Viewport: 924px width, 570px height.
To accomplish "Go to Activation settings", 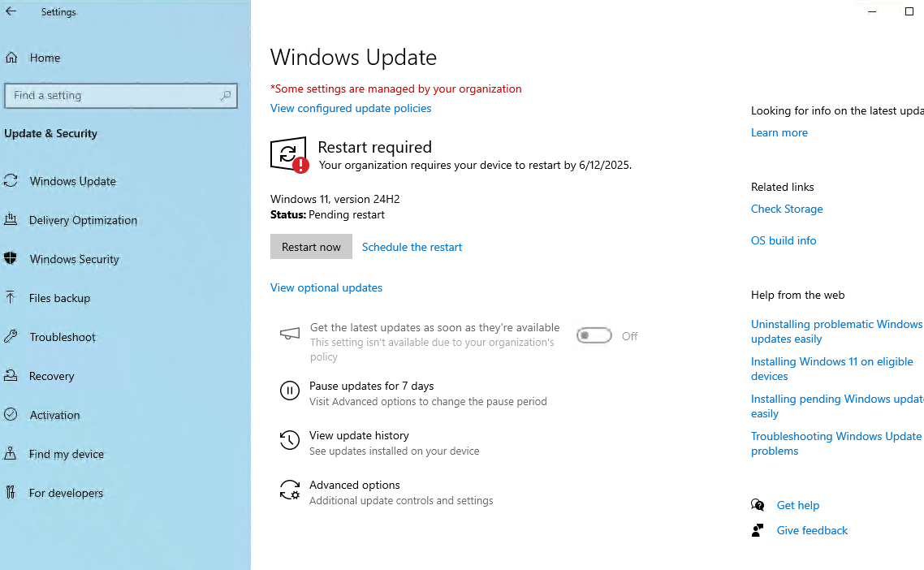I will tap(54, 414).
